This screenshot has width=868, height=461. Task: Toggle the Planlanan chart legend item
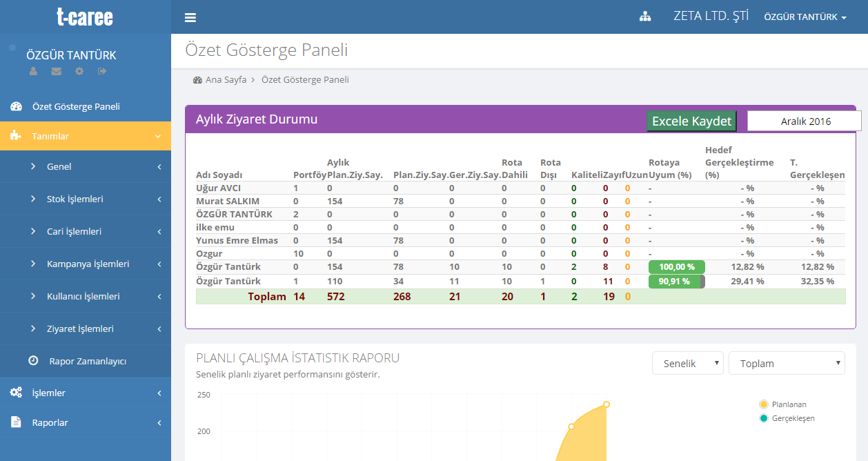click(783, 404)
